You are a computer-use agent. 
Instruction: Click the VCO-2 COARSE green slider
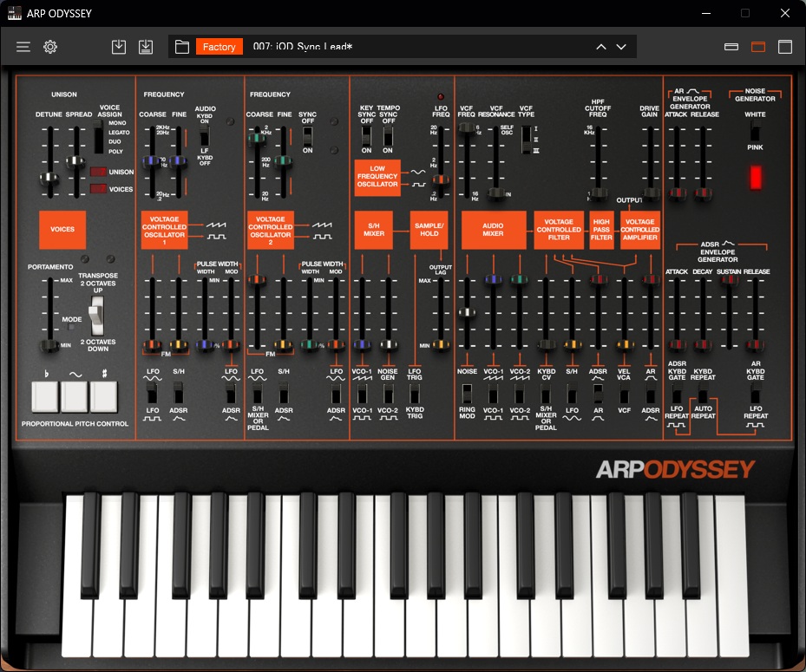[257, 139]
